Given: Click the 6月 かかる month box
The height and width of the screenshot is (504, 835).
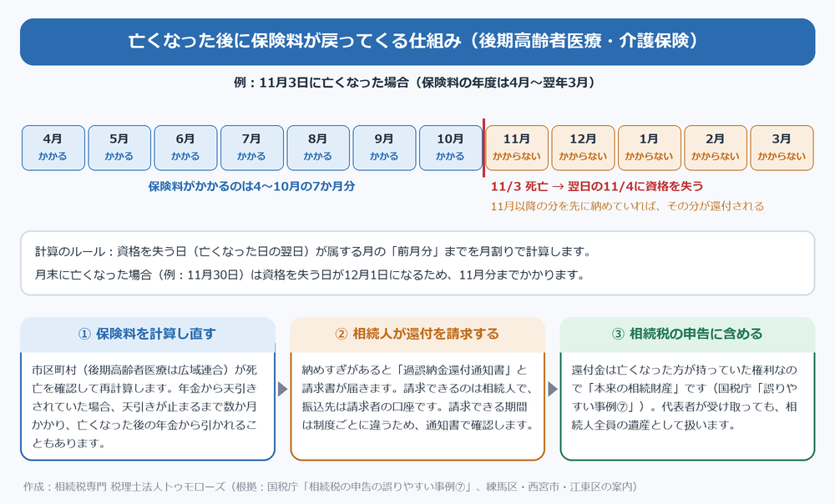Looking at the screenshot, I should pyautogui.click(x=186, y=148).
